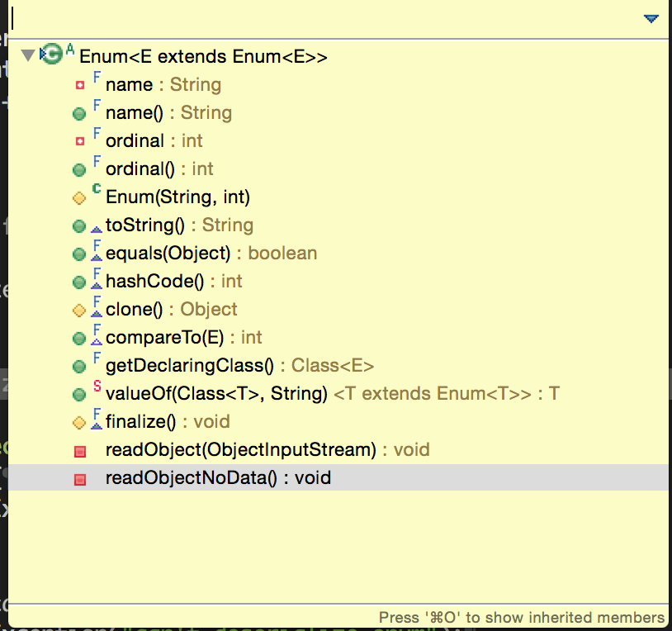Click the constructor icon beside Enum(String, int)
Image resolution: width=672 pixels, height=631 pixels.
(80, 197)
